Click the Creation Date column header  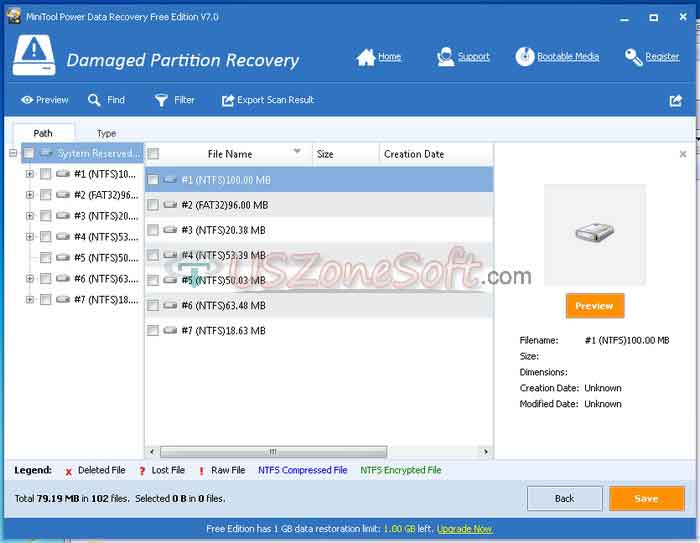tap(436, 154)
